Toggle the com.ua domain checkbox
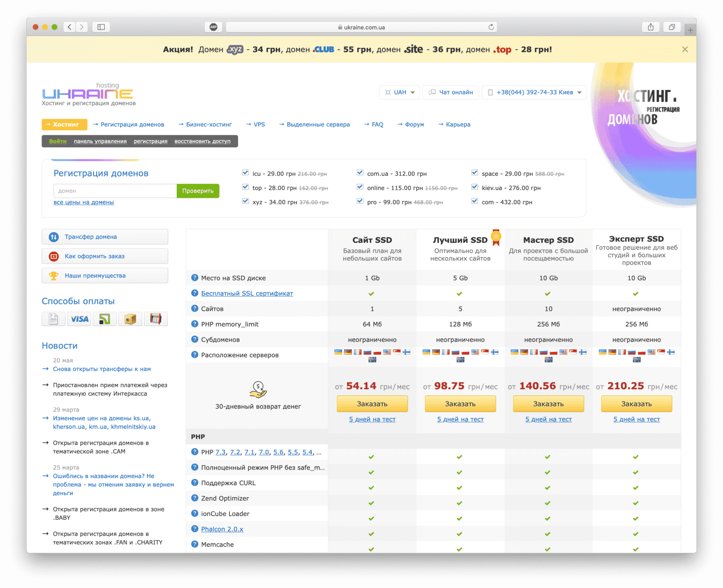The width and height of the screenshot is (723, 588). (x=360, y=173)
